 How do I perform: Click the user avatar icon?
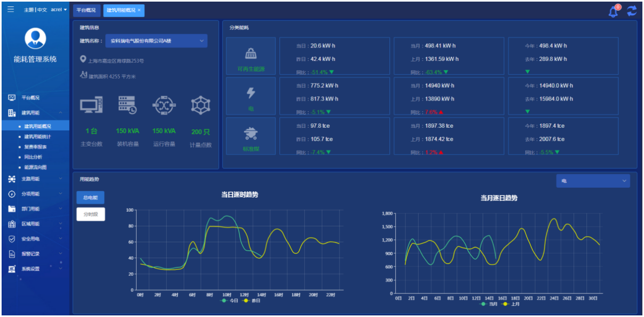tap(36, 38)
